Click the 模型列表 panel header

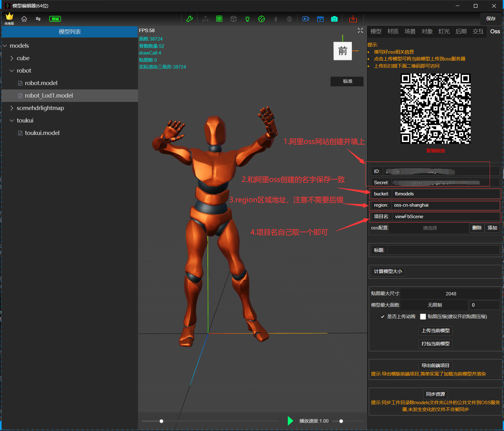coord(70,32)
